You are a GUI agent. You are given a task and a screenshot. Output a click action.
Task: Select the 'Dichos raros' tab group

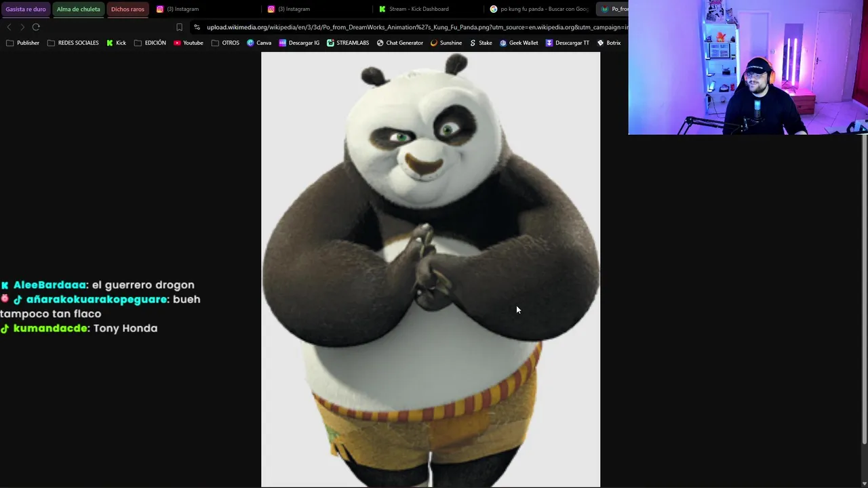pos(127,9)
